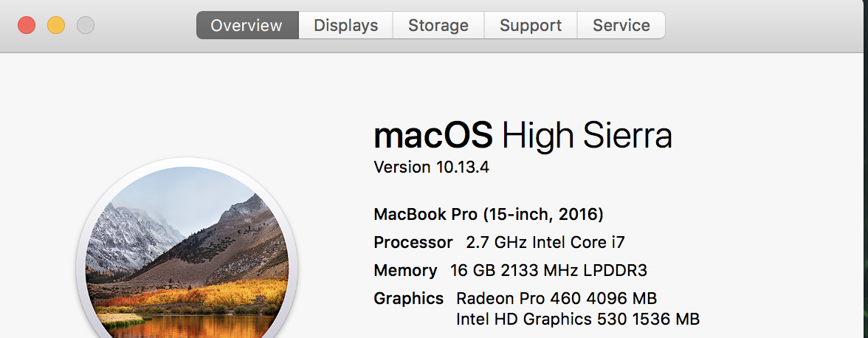Screen dimensions: 868x338
Task: Switch to the Overview tab
Action: pyautogui.click(x=247, y=25)
